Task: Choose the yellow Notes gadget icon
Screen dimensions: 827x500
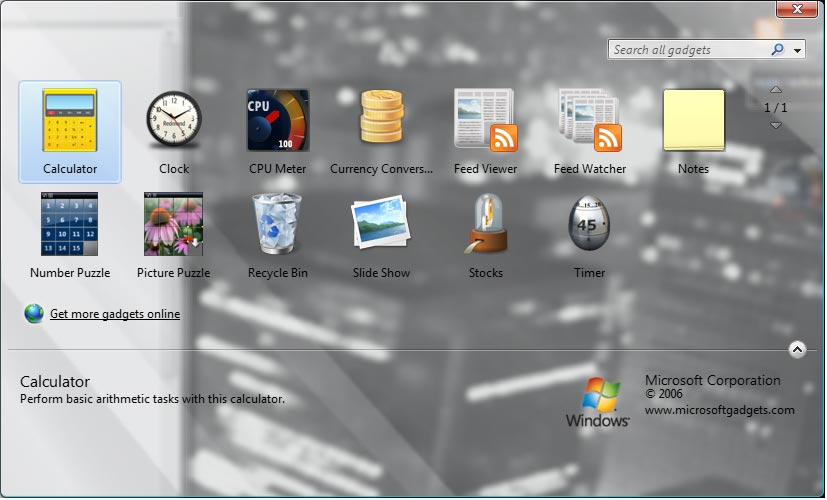Action: pyautogui.click(x=694, y=120)
